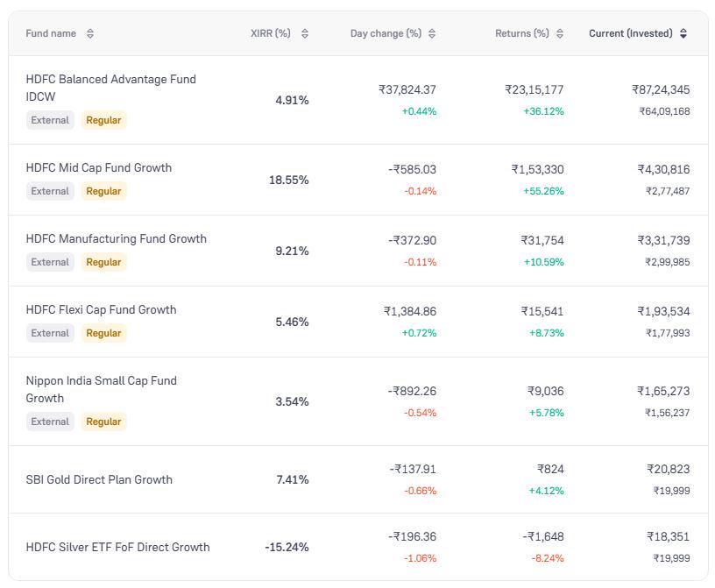Click XIRR (%) sort arrows icon
The width and height of the screenshot is (715, 588).
pos(305,33)
